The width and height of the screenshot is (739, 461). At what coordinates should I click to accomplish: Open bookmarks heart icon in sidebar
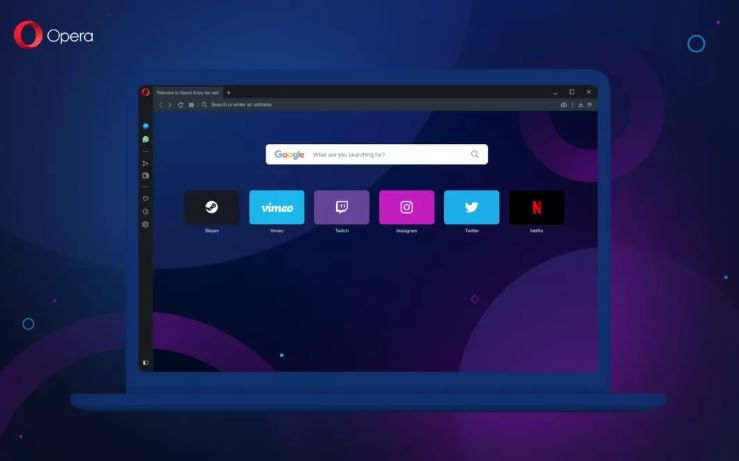pos(146,199)
